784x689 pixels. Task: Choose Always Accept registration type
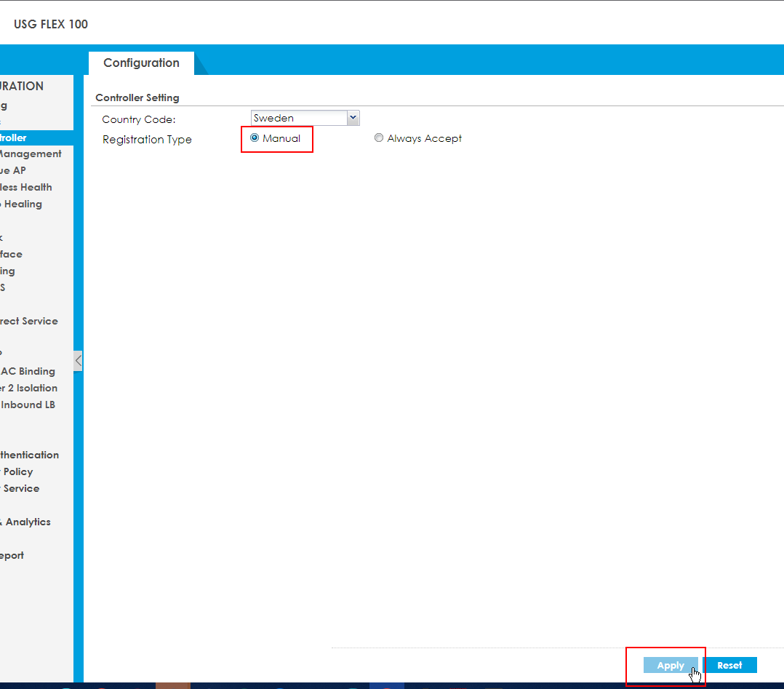pos(379,138)
